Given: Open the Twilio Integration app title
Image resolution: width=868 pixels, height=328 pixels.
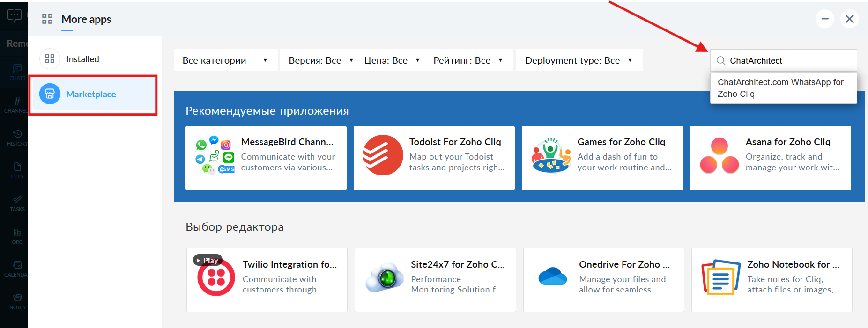Looking at the screenshot, I should (289, 264).
